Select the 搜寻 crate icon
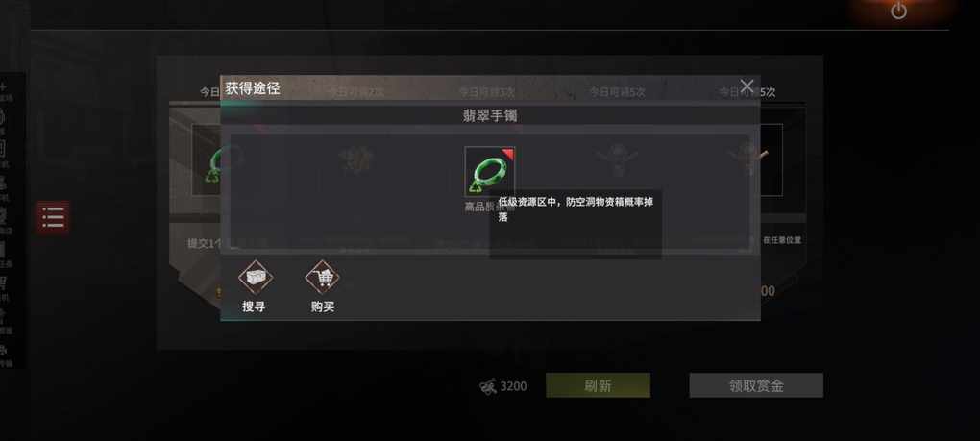The width and height of the screenshot is (980, 441). tap(255, 278)
